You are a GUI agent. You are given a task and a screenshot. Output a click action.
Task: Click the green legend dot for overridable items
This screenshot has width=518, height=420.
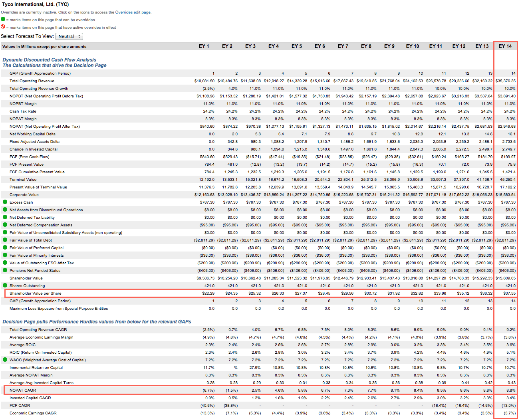pyautogui.click(x=3, y=19)
